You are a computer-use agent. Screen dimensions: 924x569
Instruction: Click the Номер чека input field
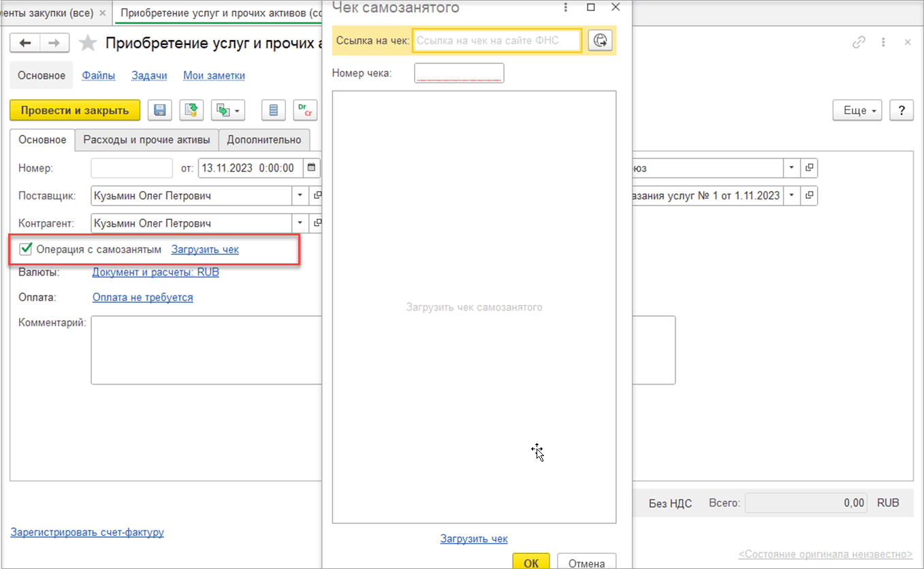[x=459, y=73]
